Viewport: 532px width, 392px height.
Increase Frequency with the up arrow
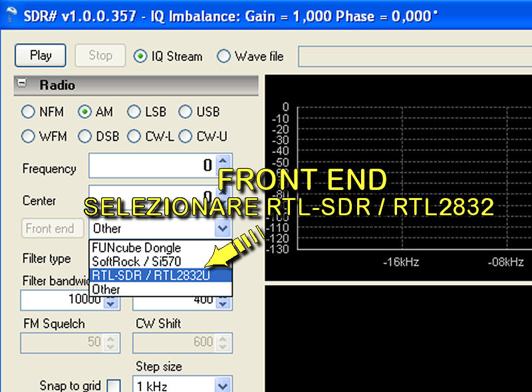coord(223,160)
